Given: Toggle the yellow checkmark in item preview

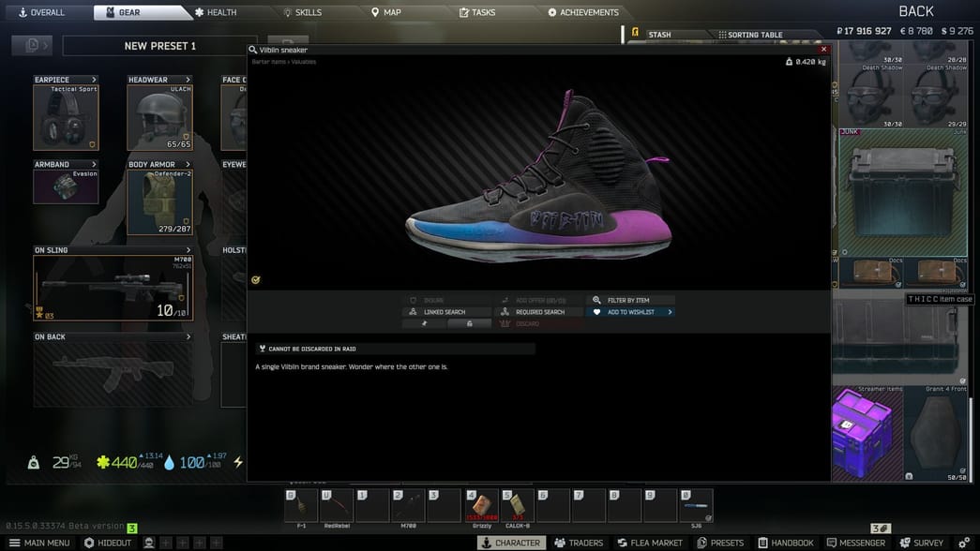Looking at the screenshot, I should coord(256,279).
